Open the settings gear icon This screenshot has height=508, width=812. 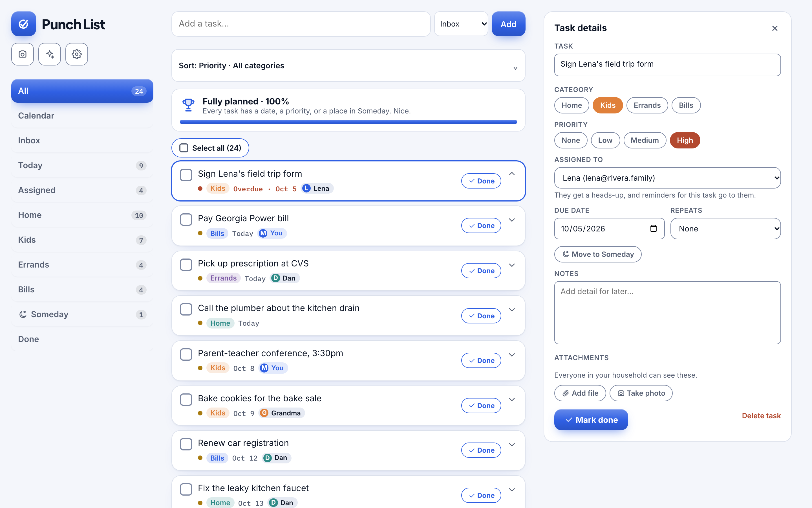76,54
